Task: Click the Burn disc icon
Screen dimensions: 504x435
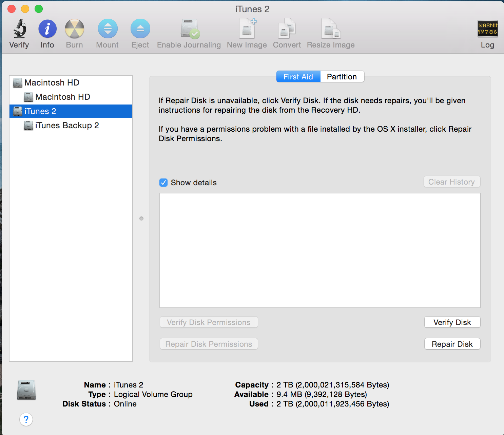Action: [x=74, y=29]
